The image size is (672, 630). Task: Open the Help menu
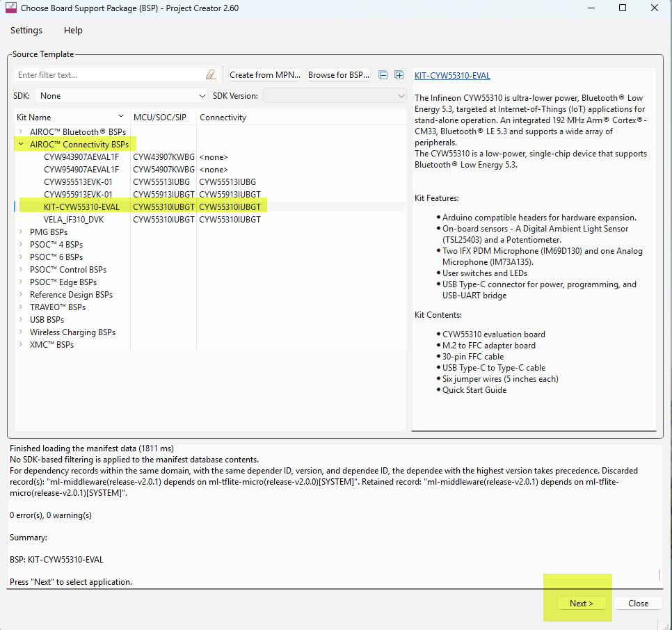tap(73, 31)
